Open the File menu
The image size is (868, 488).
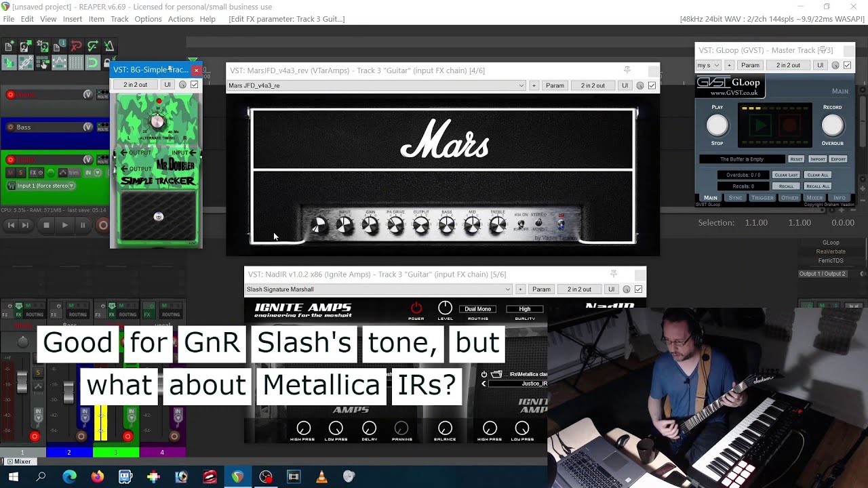pos(9,19)
